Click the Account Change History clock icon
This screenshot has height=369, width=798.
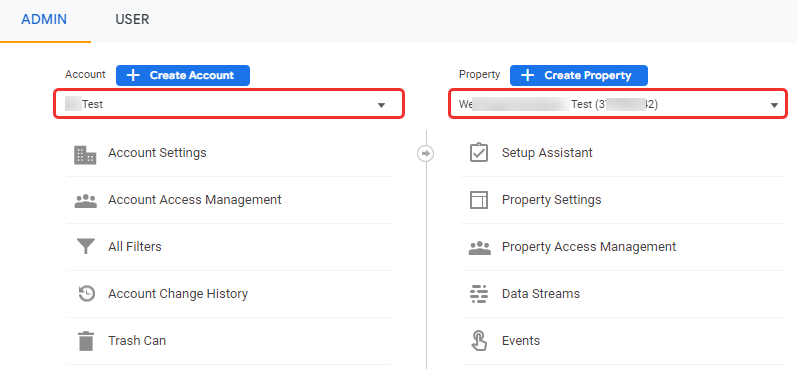click(x=86, y=294)
